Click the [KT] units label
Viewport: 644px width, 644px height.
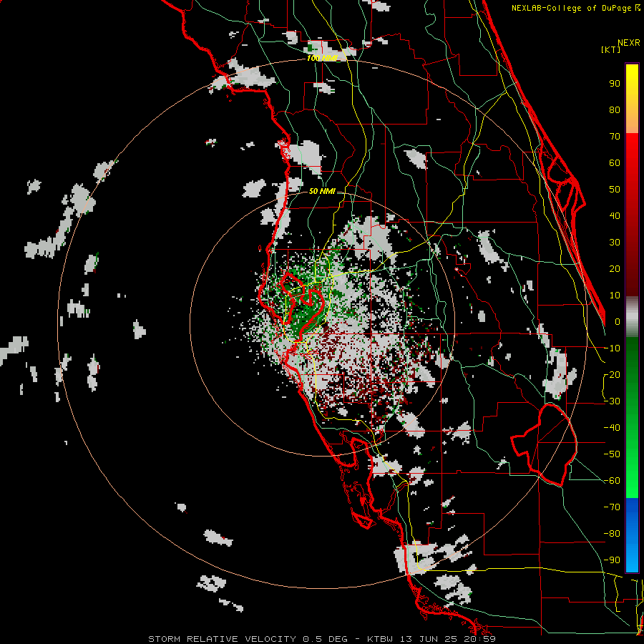[x=611, y=49]
